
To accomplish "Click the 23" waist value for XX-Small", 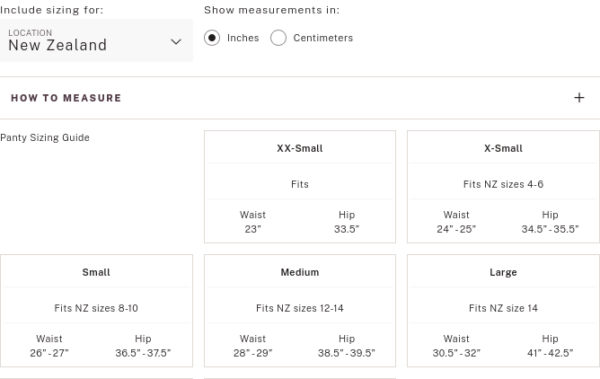I will click(253, 229).
